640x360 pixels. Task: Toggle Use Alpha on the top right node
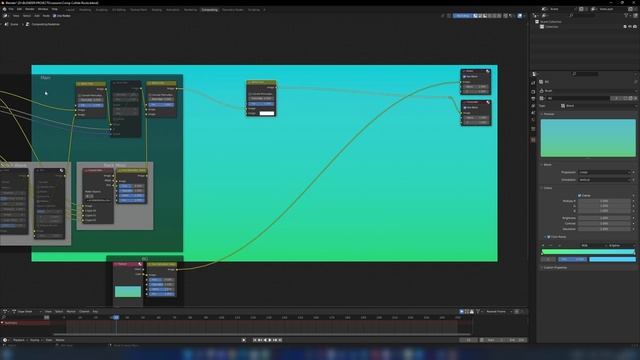[x=464, y=76]
